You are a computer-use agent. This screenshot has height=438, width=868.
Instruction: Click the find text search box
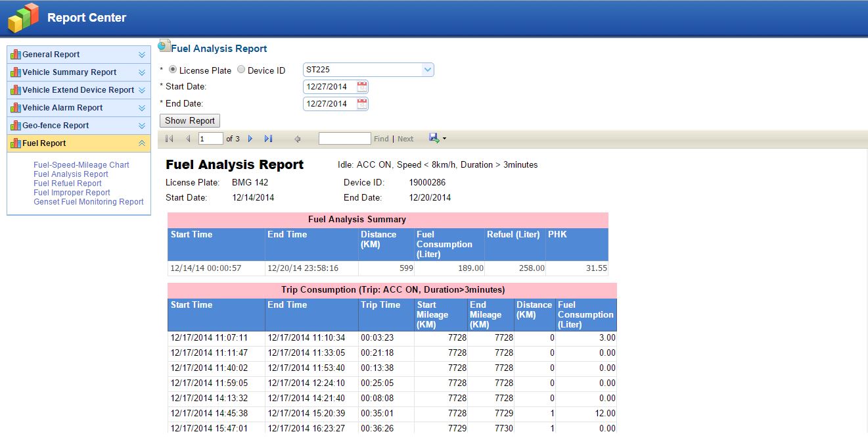tap(345, 139)
